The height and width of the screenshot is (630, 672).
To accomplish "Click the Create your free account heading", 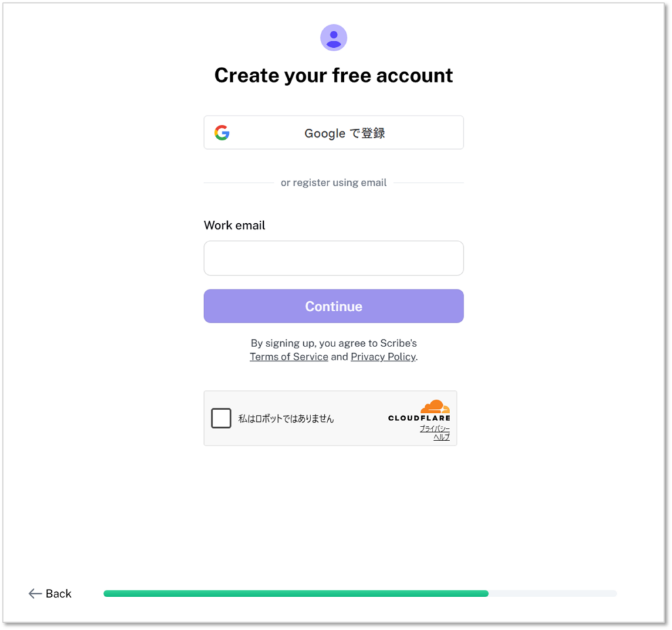I will 333,75.
